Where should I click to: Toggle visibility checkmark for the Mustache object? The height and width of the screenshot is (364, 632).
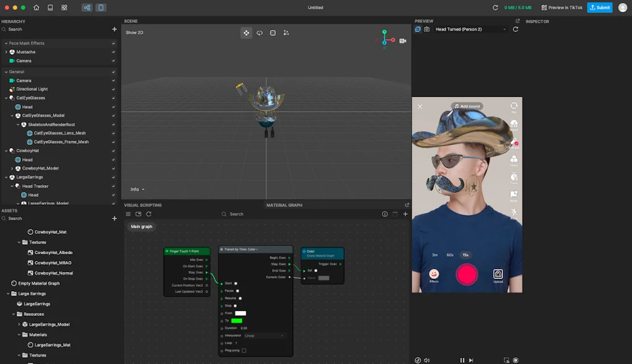pos(113,52)
